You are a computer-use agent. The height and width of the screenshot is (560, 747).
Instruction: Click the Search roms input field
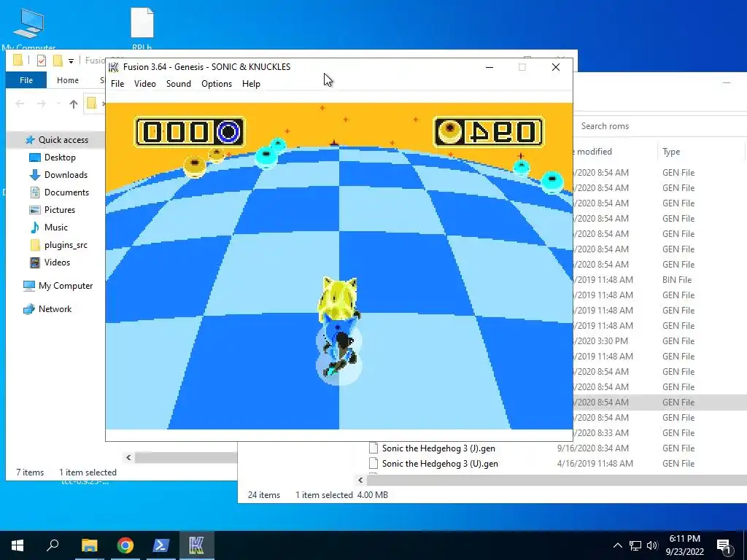(659, 126)
